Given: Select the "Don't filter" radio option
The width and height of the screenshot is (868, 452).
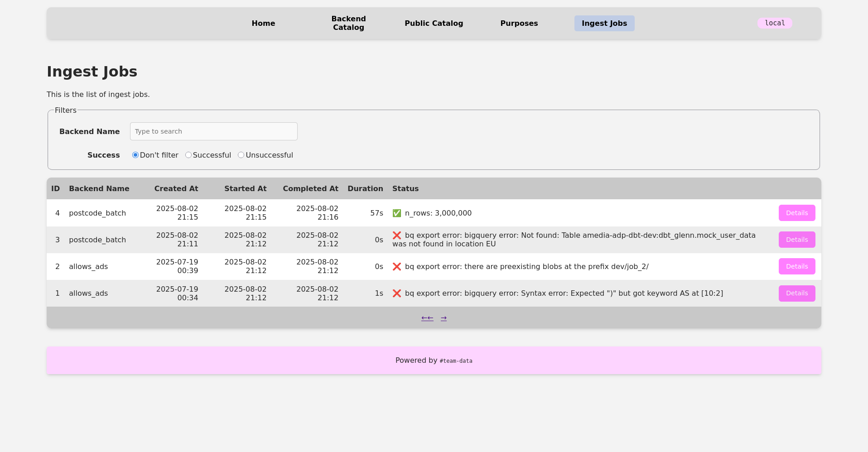Looking at the screenshot, I should [135, 155].
